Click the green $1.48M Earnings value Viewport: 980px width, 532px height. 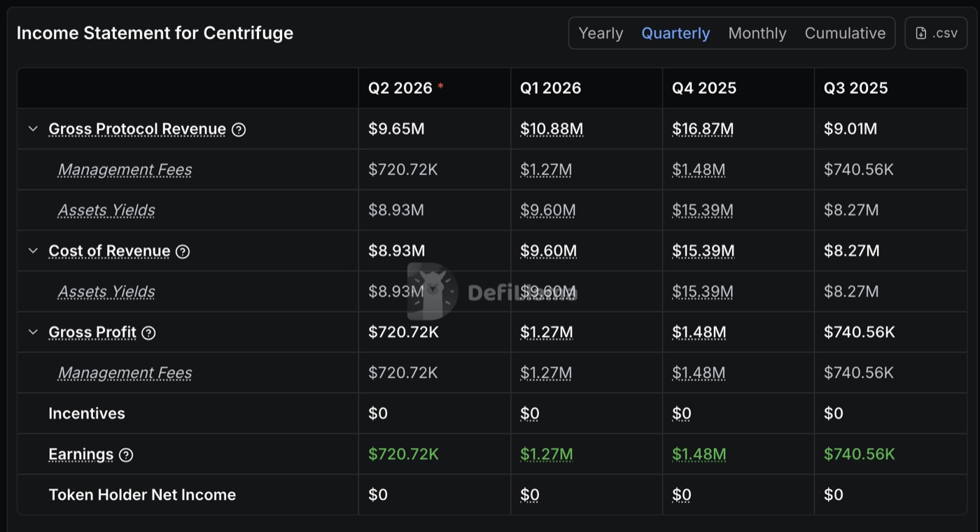pyautogui.click(x=699, y=454)
